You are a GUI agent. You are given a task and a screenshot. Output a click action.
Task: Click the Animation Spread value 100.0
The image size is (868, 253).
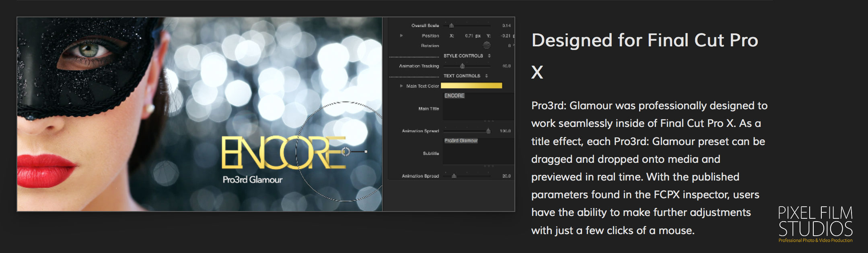point(505,131)
